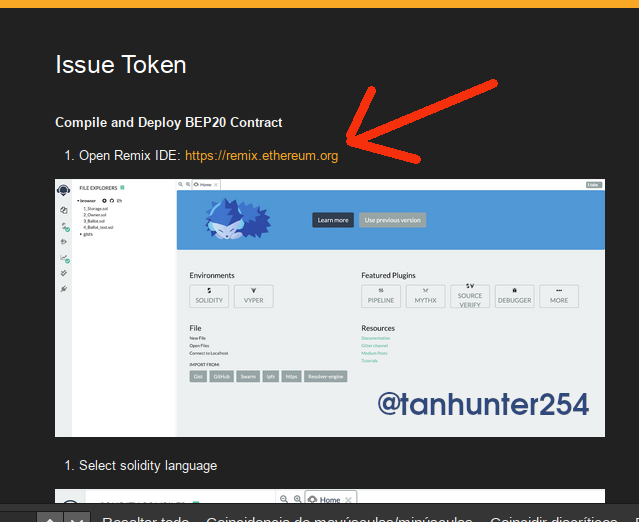The image size is (639, 522).
Task: Click the 'Select solidity language' step text
Action: click(148, 466)
